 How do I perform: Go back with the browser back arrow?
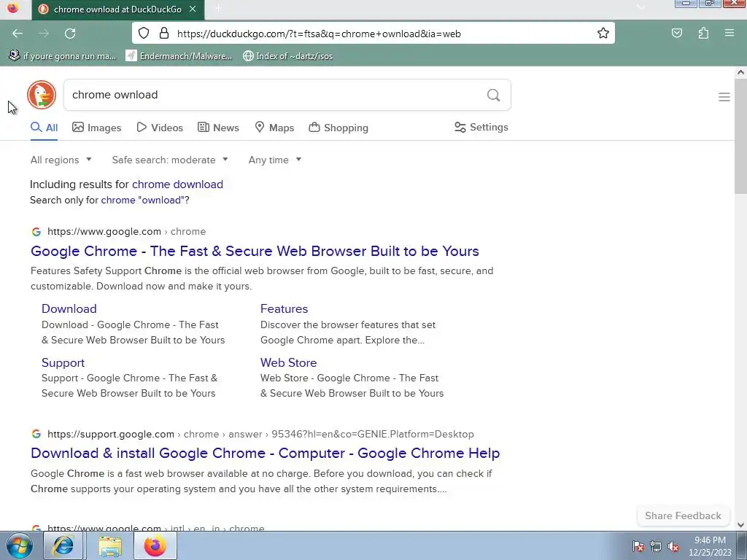coord(18,34)
